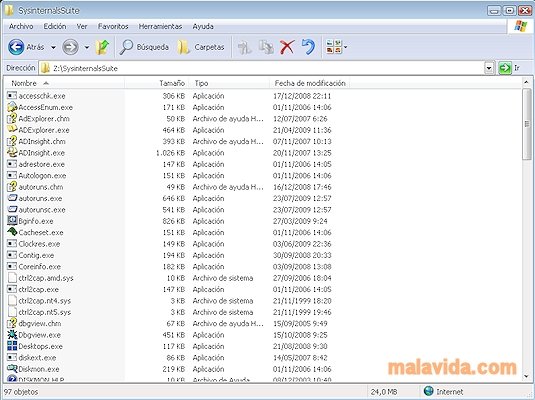Click the Windows flag logo
This screenshot has height=400, width=535.
520,26
